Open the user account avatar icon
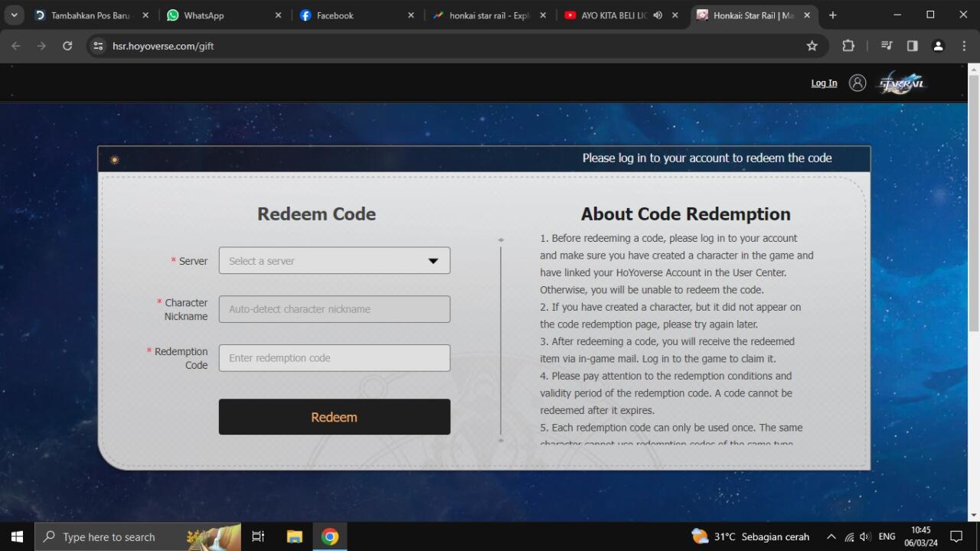Image resolution: width=980 pixels, height=551 pixels. pyautogui.click(x=857, y=83)
